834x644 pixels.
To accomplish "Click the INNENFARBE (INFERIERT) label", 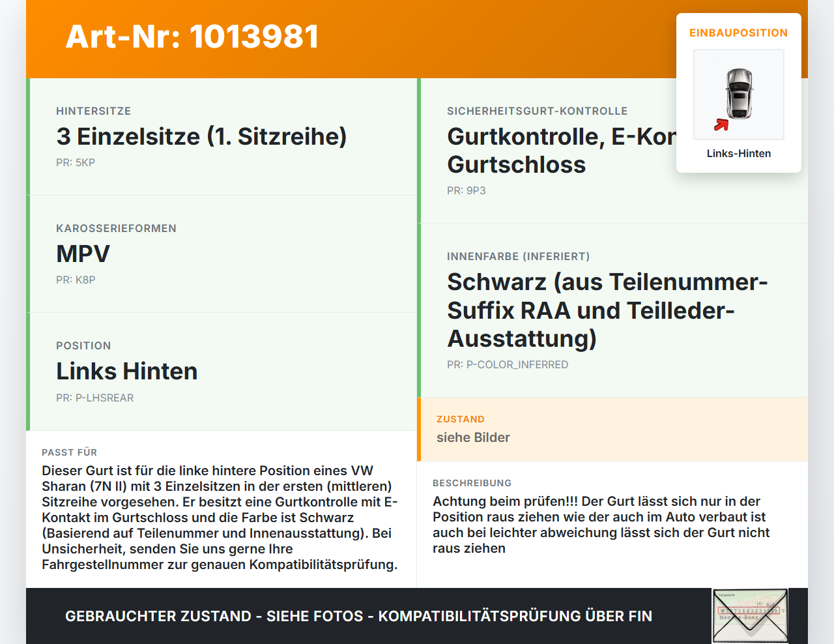I will point(519,256).
